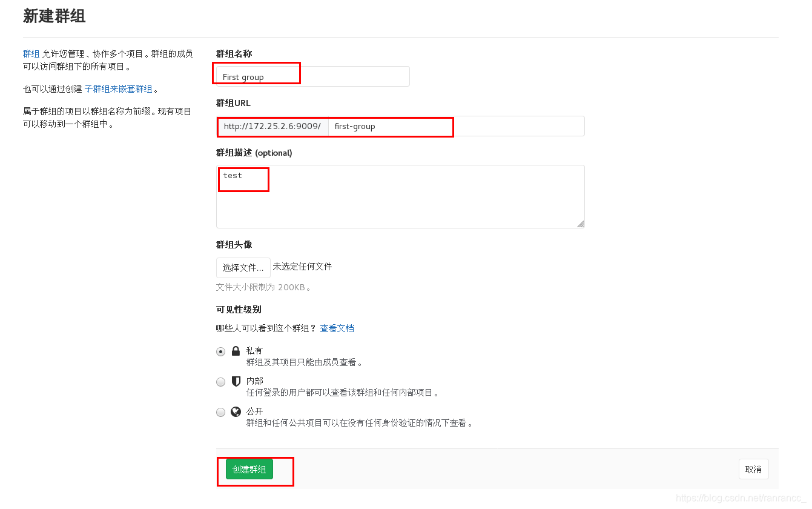Screen dimensions: 812x509
Task: Click the lock icon beside 私有
Action: pyautogui.click(x=236, y=351)
